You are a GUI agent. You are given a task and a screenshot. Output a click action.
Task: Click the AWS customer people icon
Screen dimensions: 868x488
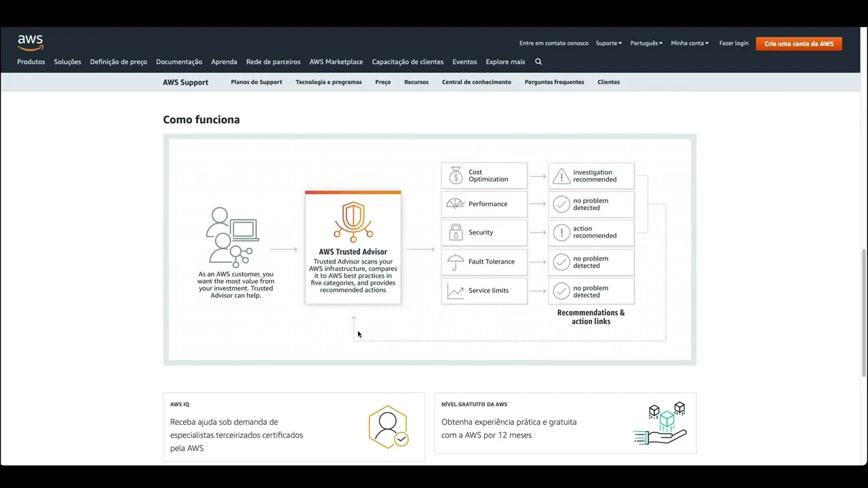233,237
